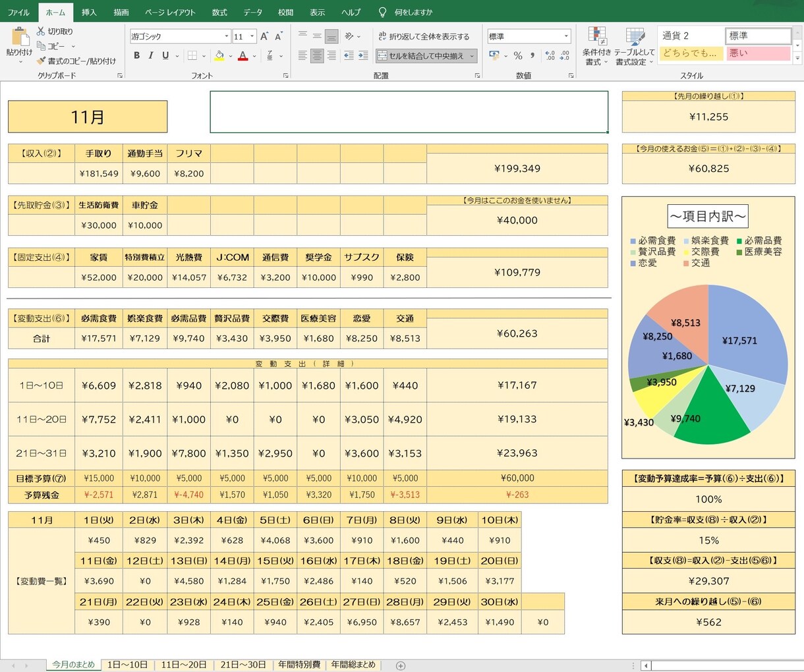Click the Copy (コピー) icon

pos(41,46)
